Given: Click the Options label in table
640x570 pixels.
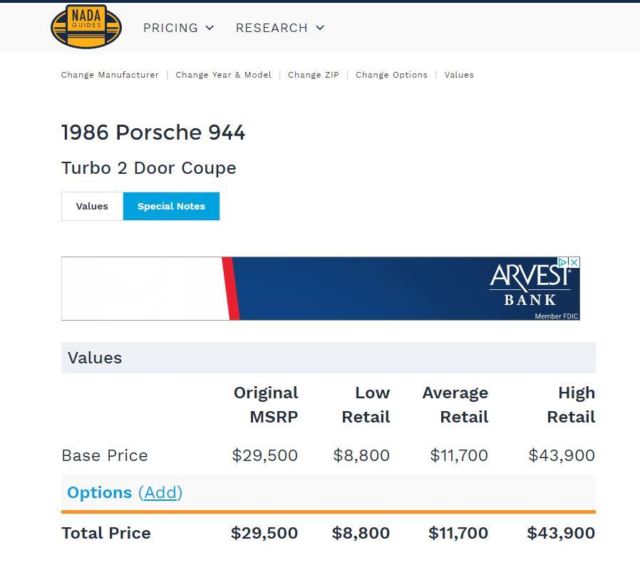Looking at the screenshot, I should 99,492.
